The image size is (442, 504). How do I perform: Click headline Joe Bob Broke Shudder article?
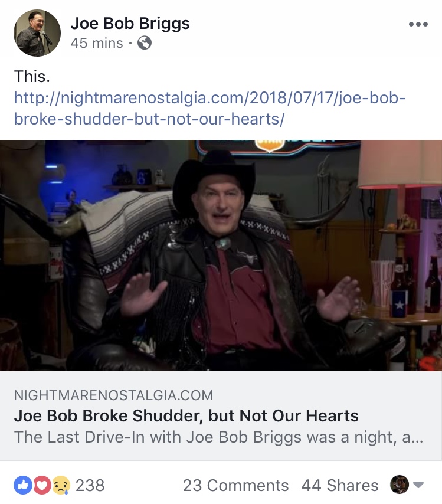click(186, 415)
